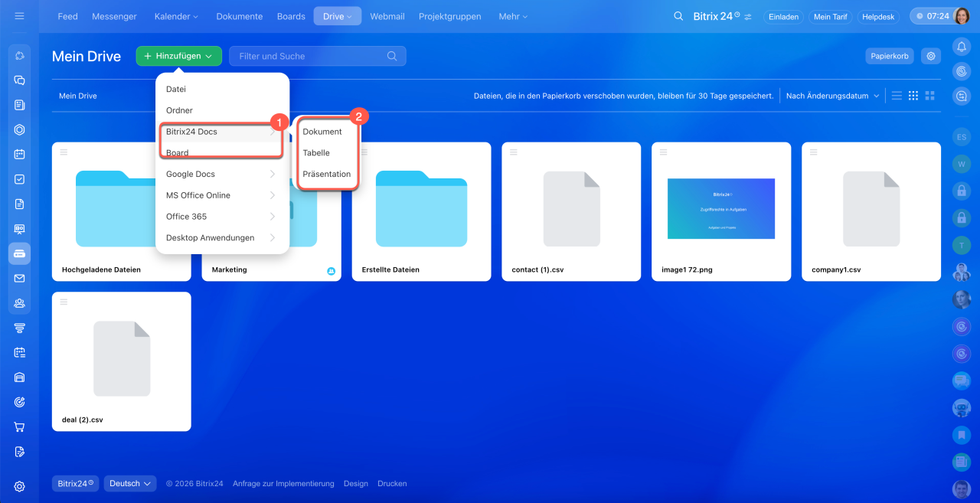Switch to large tile view layout
Screen dimensions: 980x503
point(930,96)
